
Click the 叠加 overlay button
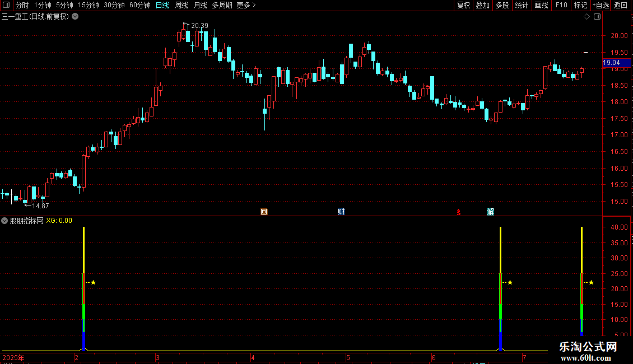click(x=483, y=5)
